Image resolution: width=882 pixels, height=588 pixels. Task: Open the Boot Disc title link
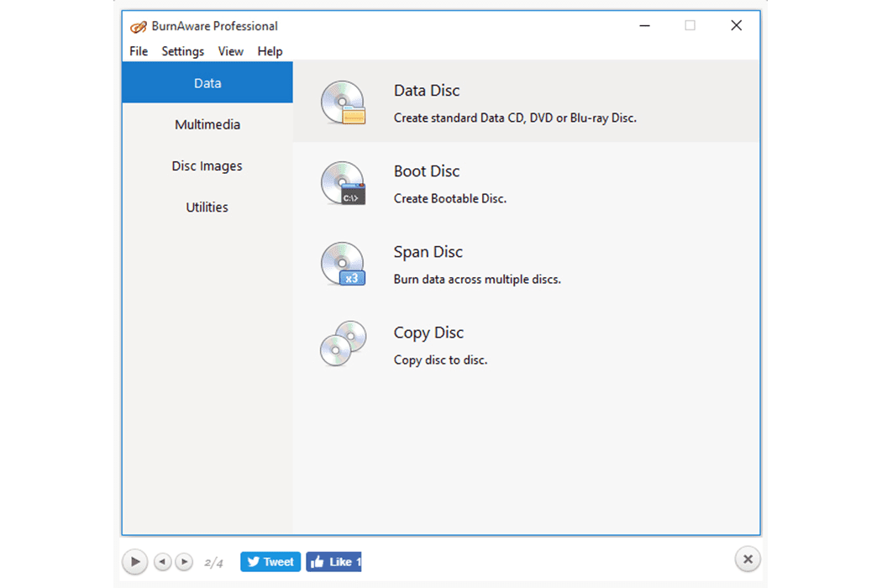pyautogui.click(x=427, y=171)
